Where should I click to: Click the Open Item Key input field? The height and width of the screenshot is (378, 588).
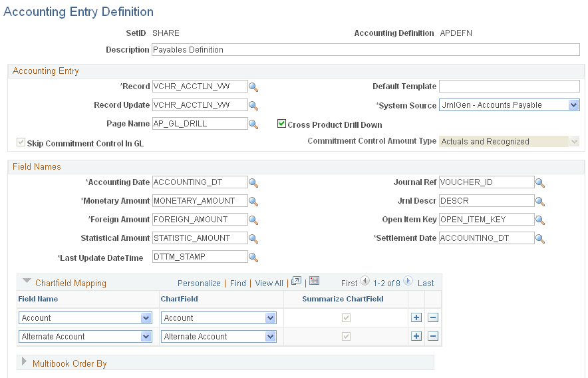[486, 219]
